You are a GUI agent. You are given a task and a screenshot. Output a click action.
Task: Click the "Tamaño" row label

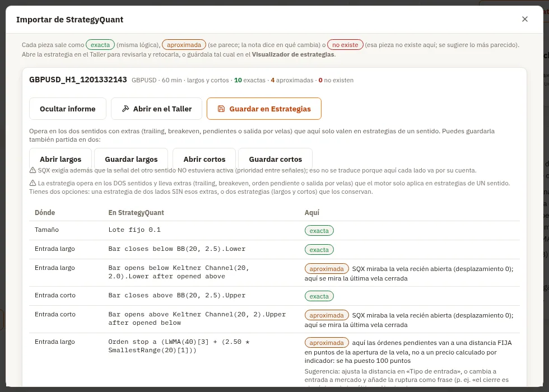click(46, 230)
